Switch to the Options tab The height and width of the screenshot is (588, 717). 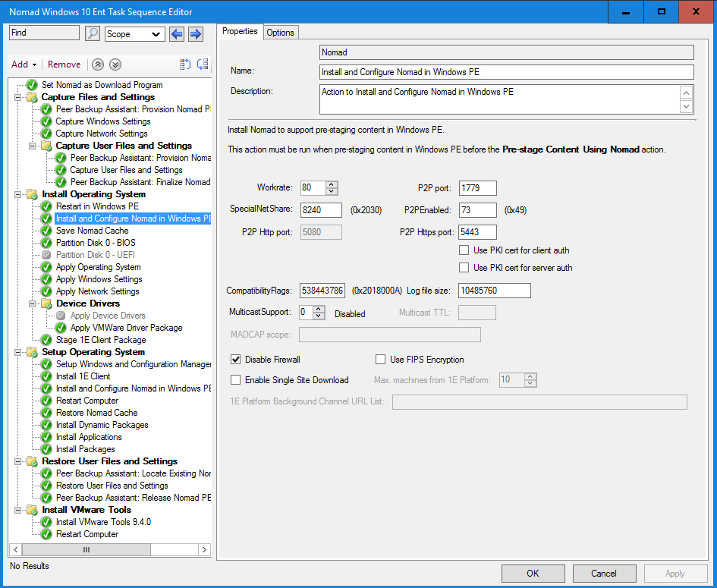pos(280,32)
